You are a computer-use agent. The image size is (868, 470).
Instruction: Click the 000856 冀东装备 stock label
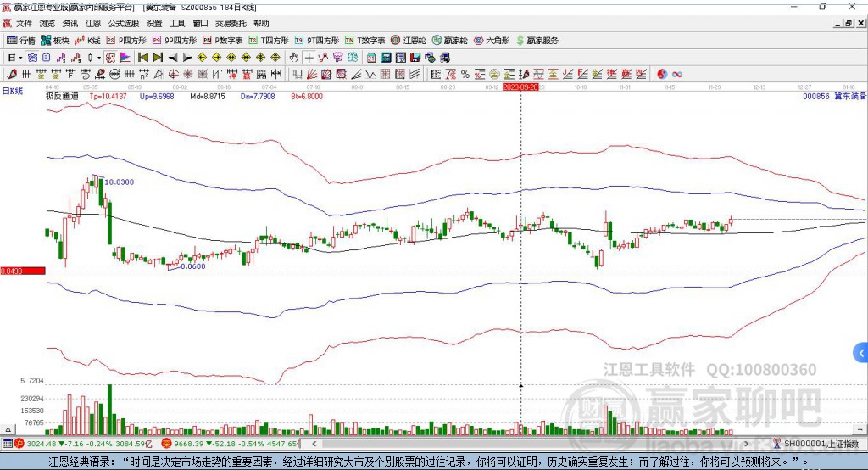(834, 96)
